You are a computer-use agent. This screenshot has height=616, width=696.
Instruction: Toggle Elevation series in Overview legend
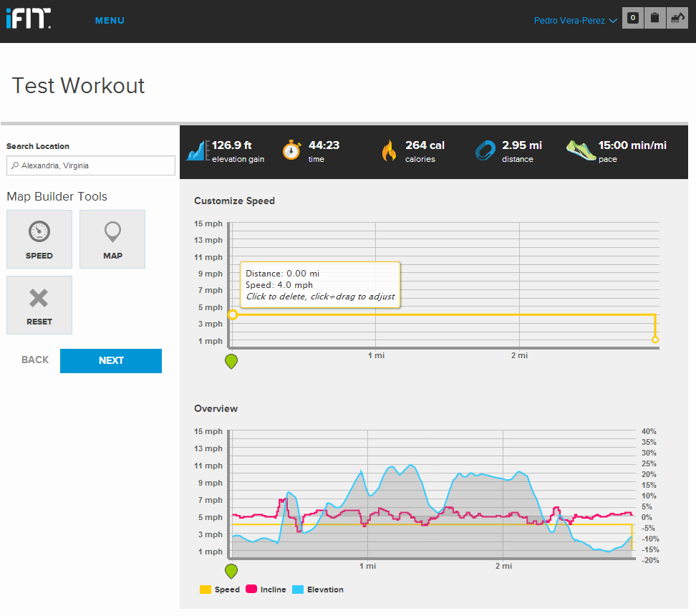318,589
